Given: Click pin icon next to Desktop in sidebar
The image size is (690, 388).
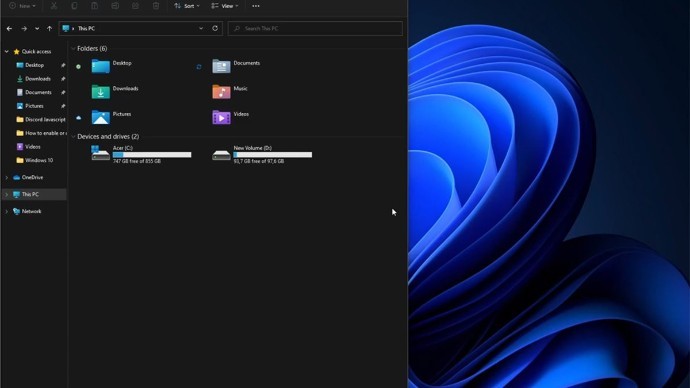Looking at the screenshot, I should click(63, 65).
